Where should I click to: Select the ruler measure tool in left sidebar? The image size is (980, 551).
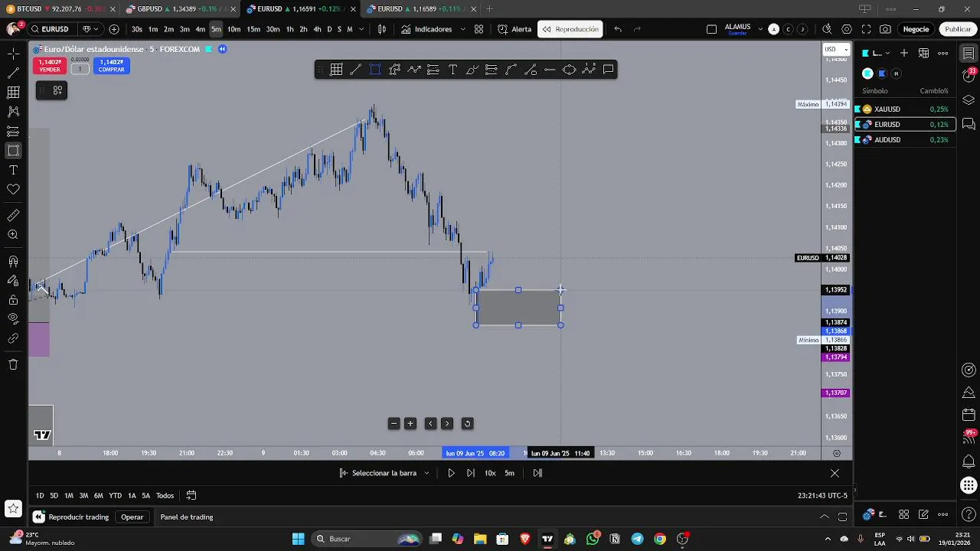click(x=13, y=216)
